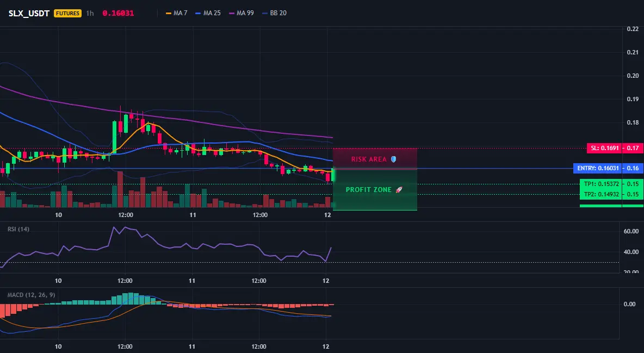This screenshot has width=644, height=353.
Task: Click the MA 25 legend entry
Action: coord(208,13)
